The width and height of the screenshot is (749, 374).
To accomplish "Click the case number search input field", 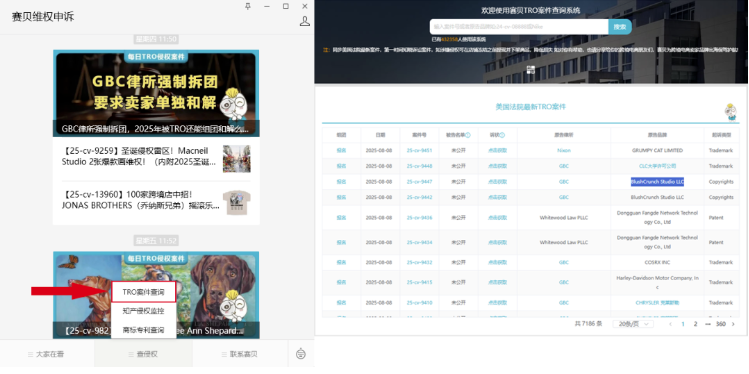I will [519, 27].
